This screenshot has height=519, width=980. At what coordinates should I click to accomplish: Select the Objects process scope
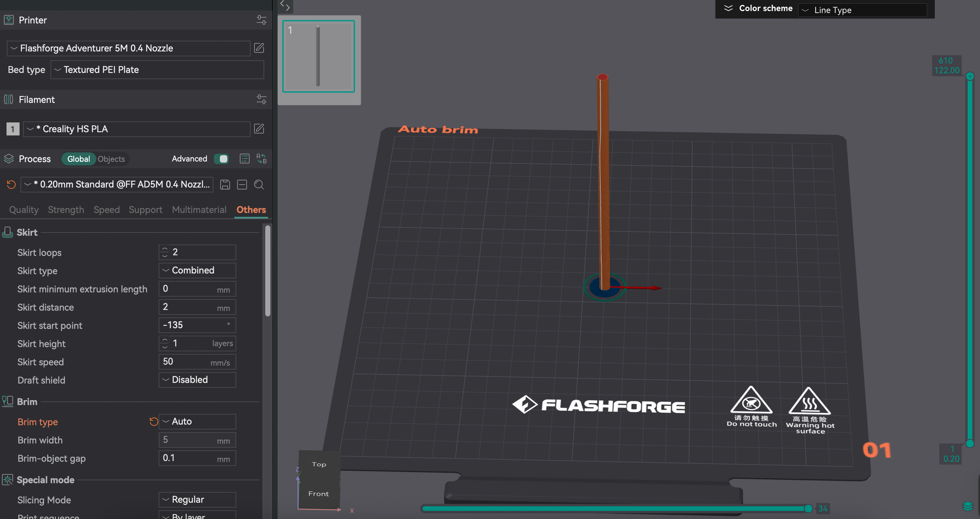[111, 159]
